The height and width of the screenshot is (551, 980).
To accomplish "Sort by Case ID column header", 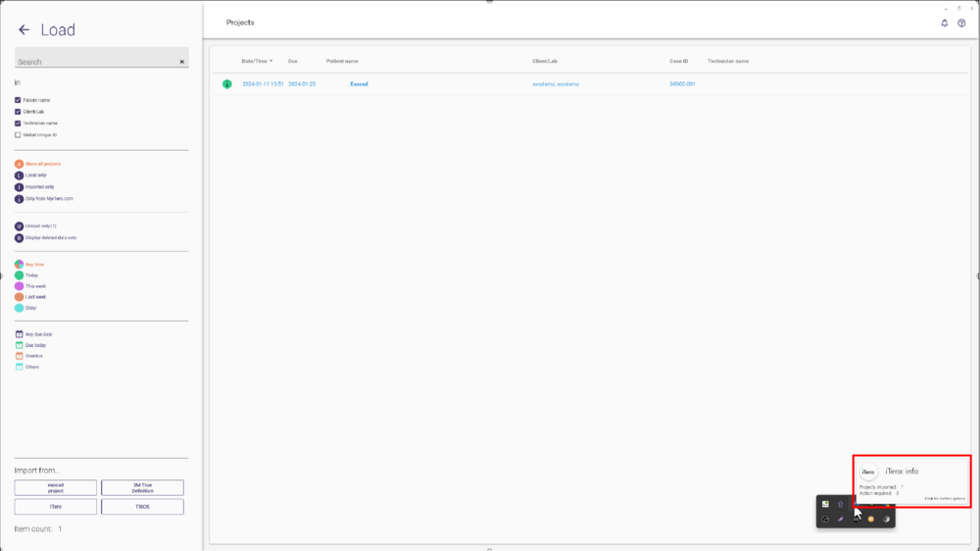I will click(678, 62).
